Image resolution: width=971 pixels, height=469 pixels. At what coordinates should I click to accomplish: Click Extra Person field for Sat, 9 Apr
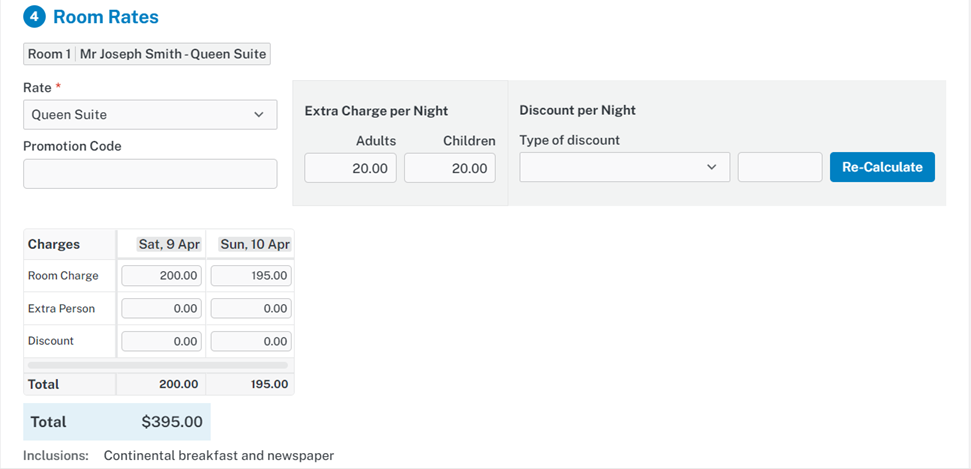click(161, 309)
